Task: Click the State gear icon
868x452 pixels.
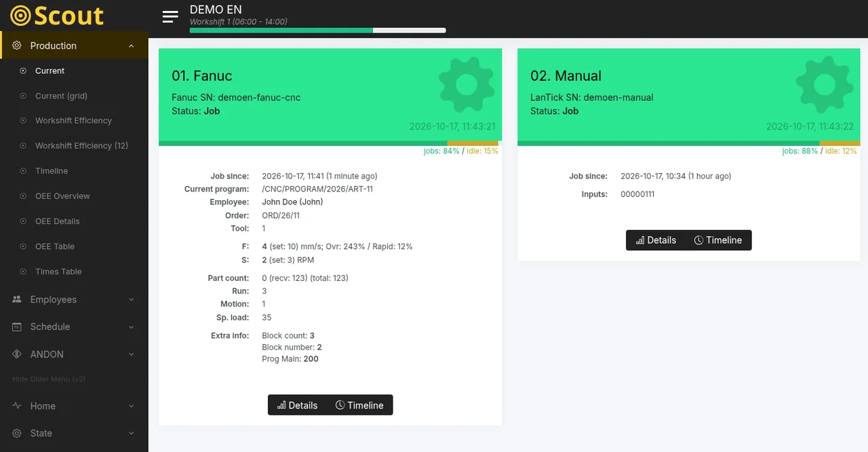Action: 17,433
